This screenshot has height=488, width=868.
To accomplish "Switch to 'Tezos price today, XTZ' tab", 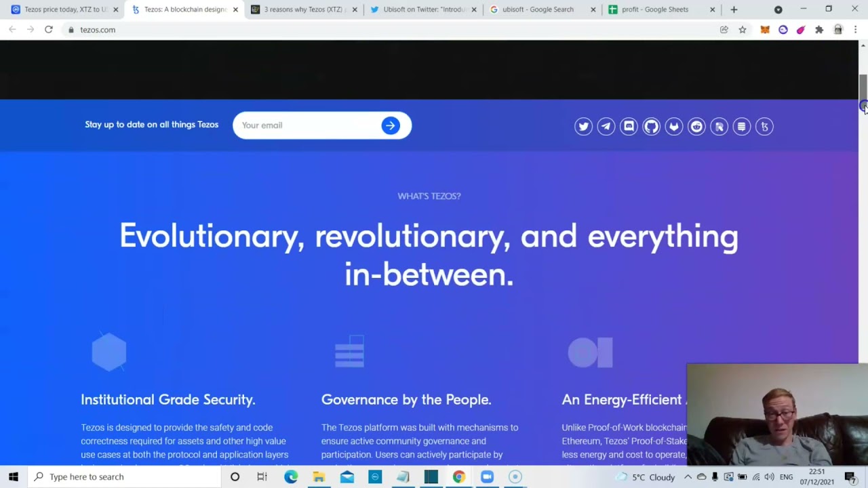I will [65, 9].
